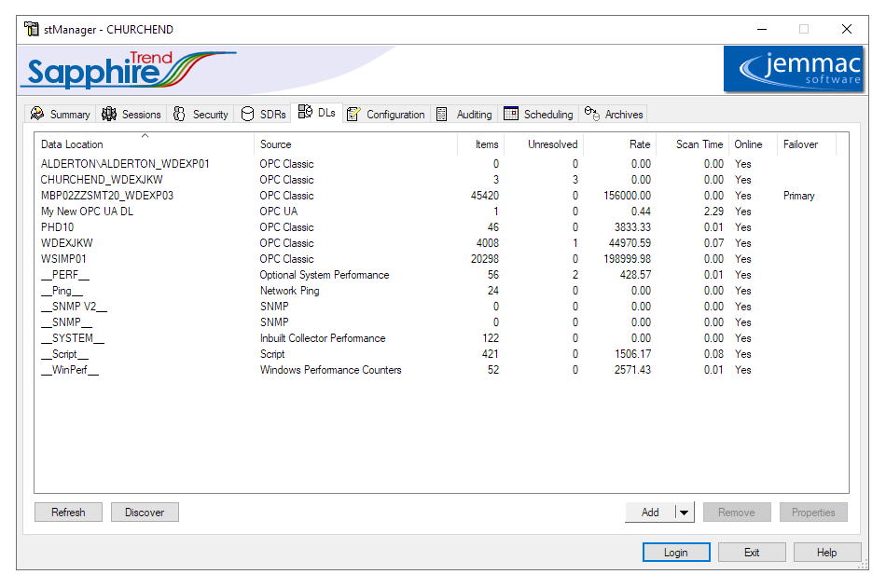This screenshot has width=886, height=588.
Task: Go to the Configuration tab
Action: point(386,114)
